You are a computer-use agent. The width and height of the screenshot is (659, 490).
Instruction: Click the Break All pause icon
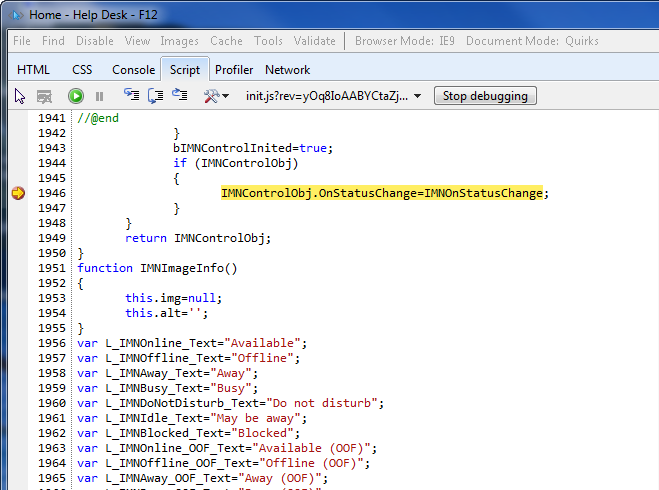pos(99,96)
